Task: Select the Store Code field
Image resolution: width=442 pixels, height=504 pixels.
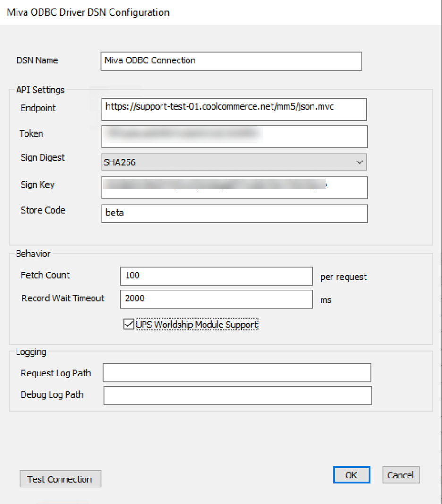Action: click(234, 214)
